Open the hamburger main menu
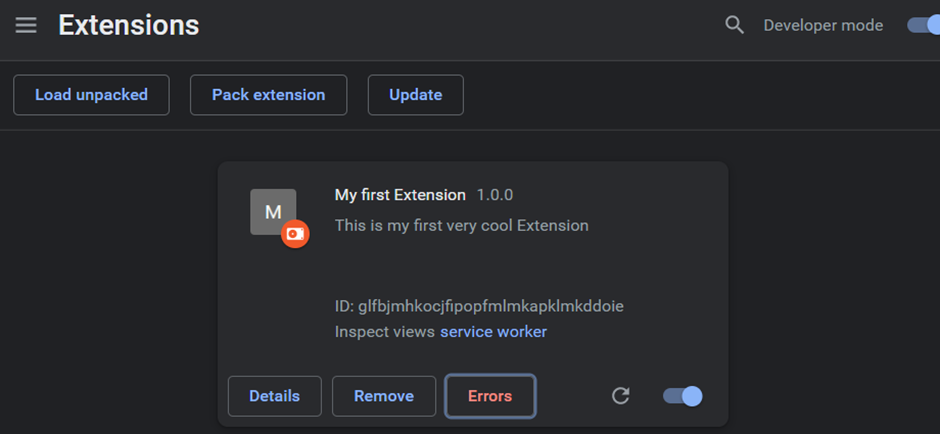 click(26, 25)
